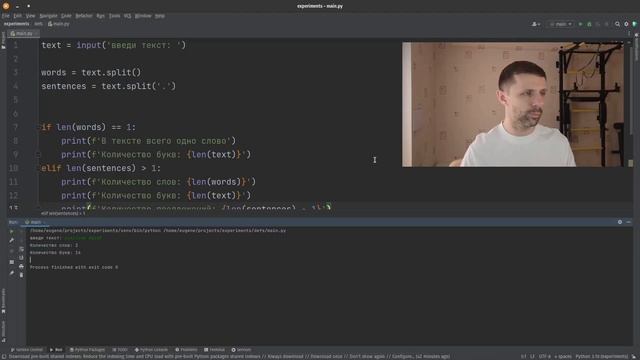The width and height of the screenshot is (640, 360).
Task: Click the if len(words) == 1 line
Action: coord(88,127)
